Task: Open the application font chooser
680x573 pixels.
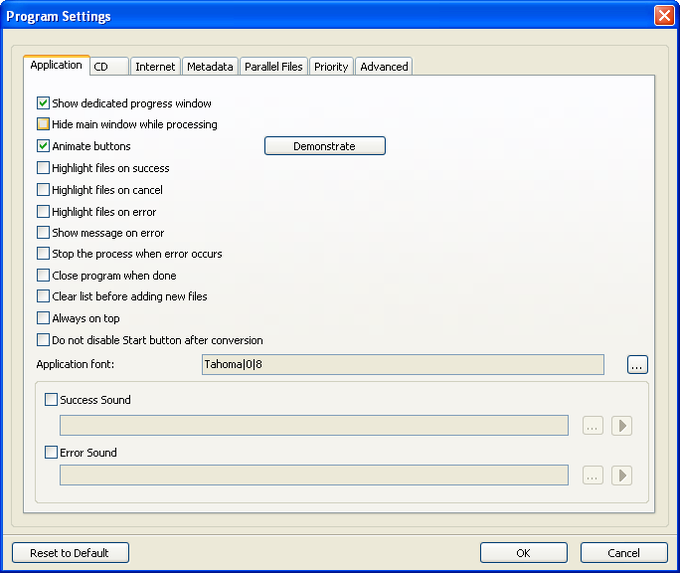Action: (637, 365)
